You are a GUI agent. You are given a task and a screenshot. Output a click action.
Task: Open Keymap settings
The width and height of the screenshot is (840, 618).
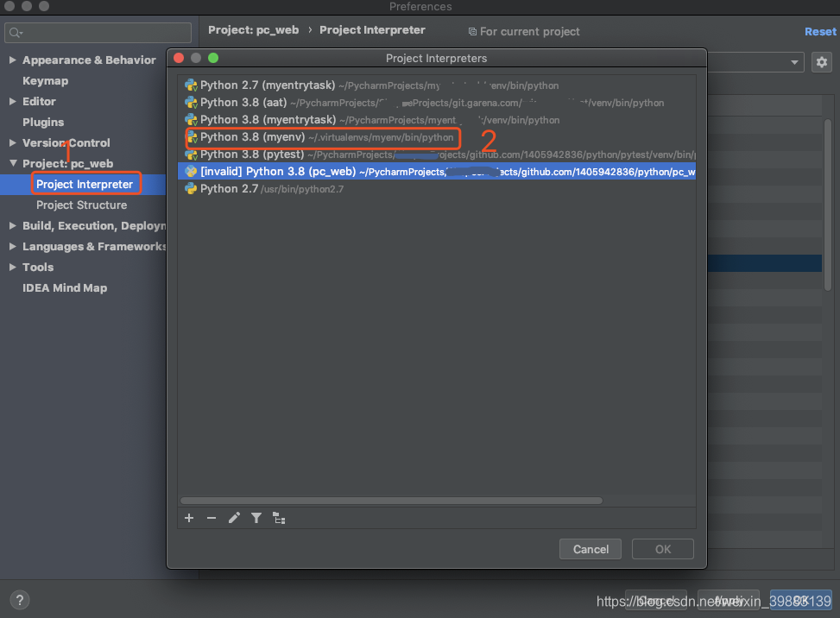click(46, 81)
